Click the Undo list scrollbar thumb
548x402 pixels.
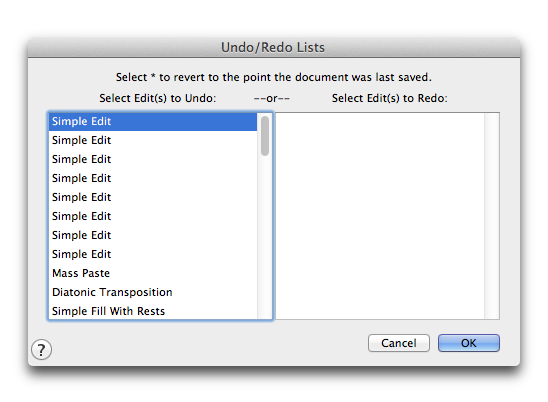point(265,136)
